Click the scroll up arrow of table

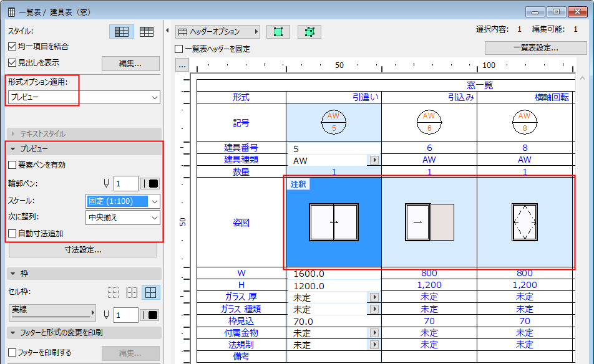582,78
